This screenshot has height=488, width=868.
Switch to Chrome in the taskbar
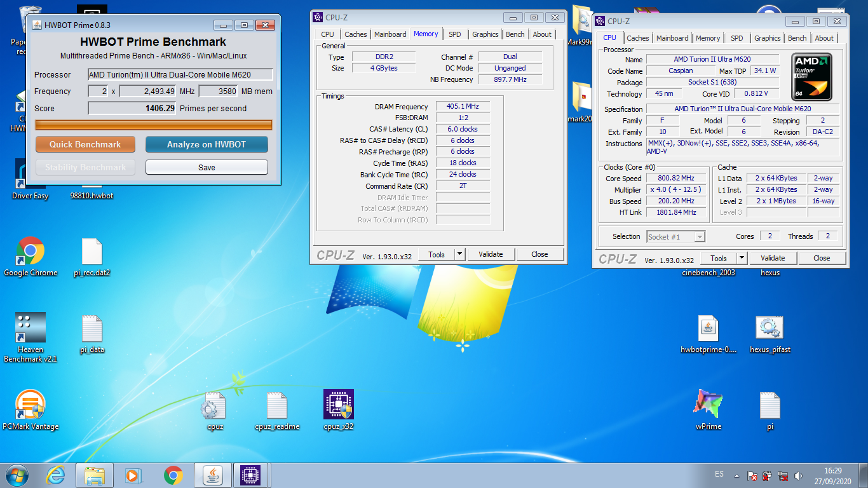pos(173,475)
